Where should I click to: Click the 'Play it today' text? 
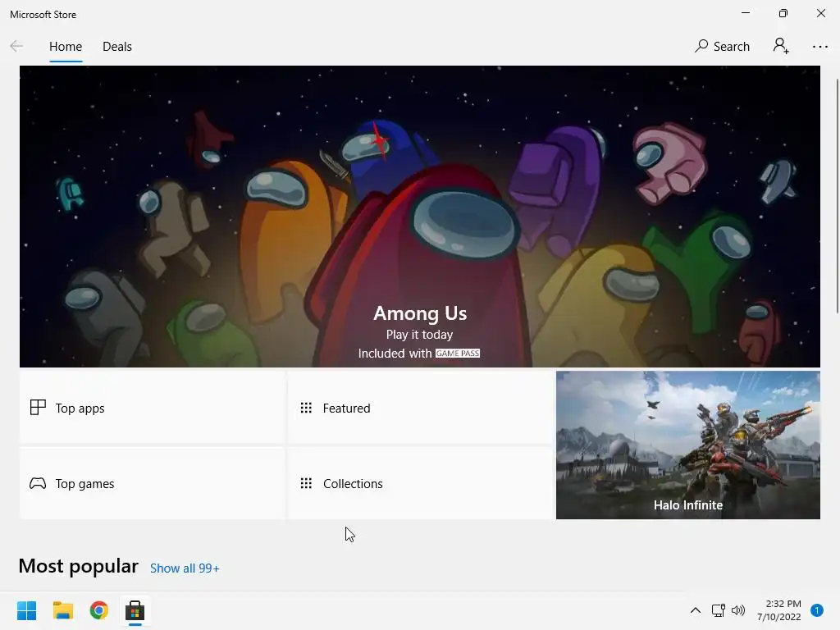click(419, 335)
